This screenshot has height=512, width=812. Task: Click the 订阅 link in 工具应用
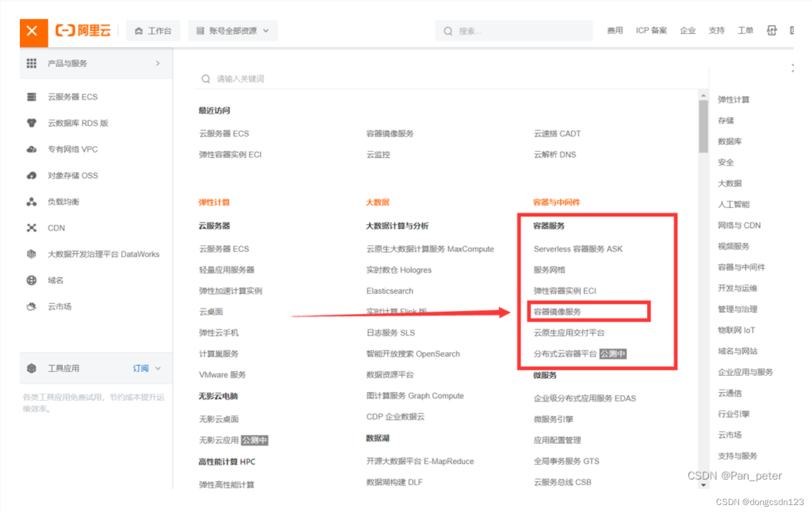pyautogui.click(x=141, y=368)
